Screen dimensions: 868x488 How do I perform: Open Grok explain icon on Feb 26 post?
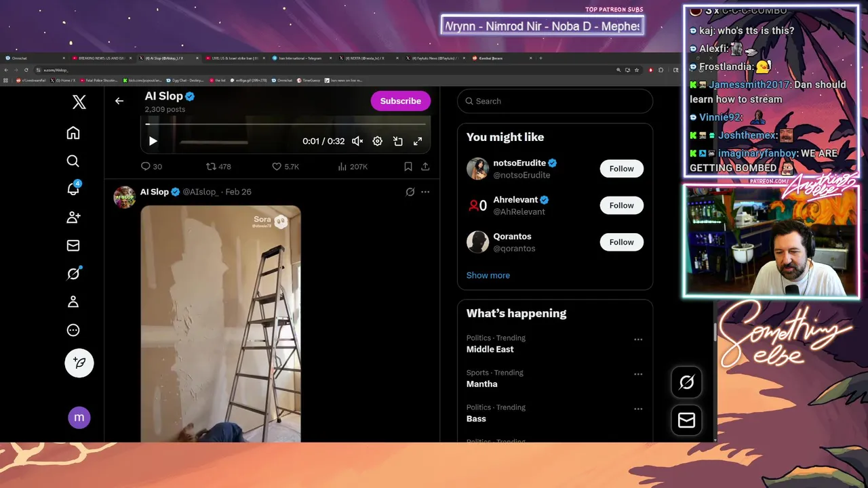pyautogui.click(x=410, y=192)
